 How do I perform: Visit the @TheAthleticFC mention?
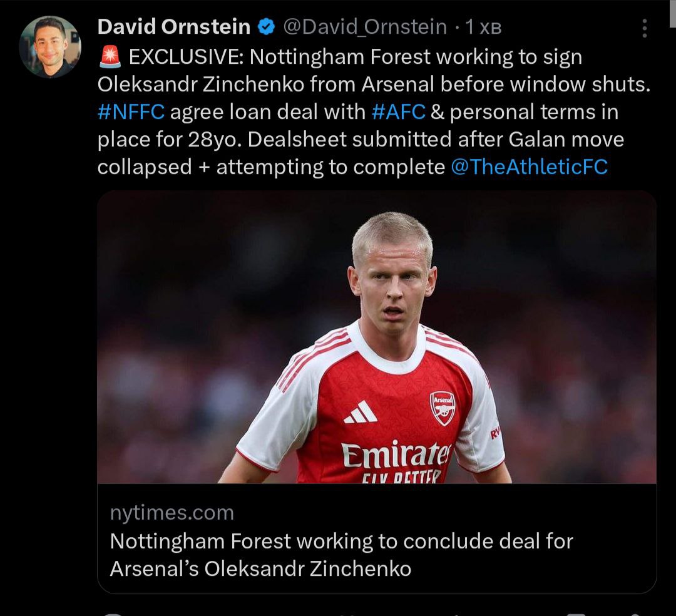529,167
